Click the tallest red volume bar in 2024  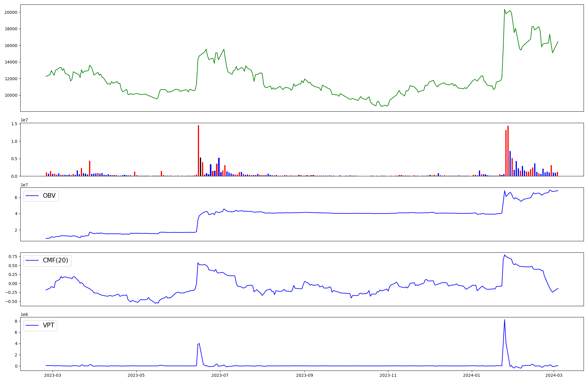click(508, 151)
